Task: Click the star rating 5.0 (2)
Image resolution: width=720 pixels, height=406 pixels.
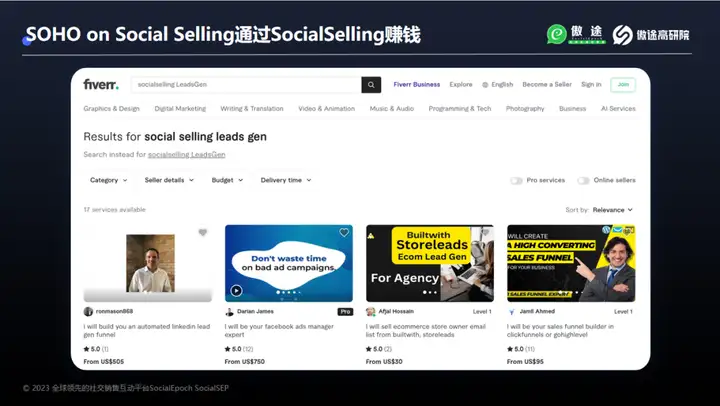Action: [379, 349]
